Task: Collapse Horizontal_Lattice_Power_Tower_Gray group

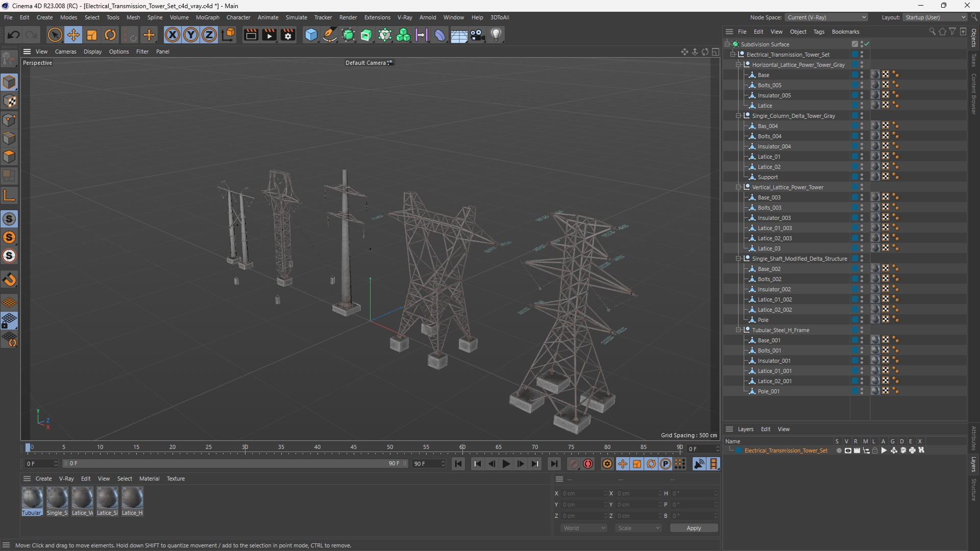Action: (x=739, y=65)
